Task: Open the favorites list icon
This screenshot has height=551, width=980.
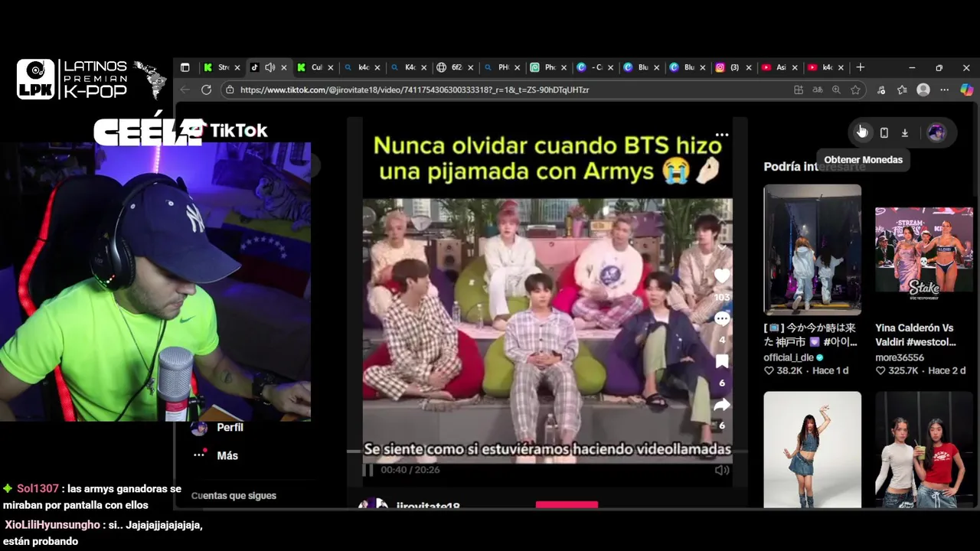Action: tap(902, 90)
